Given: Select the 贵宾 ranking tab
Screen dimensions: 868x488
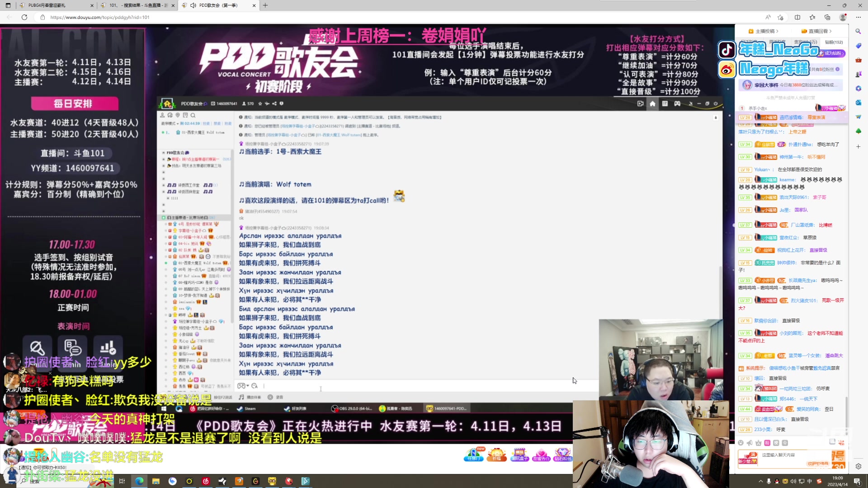Looking at the screenshot, I should (805, 42).
